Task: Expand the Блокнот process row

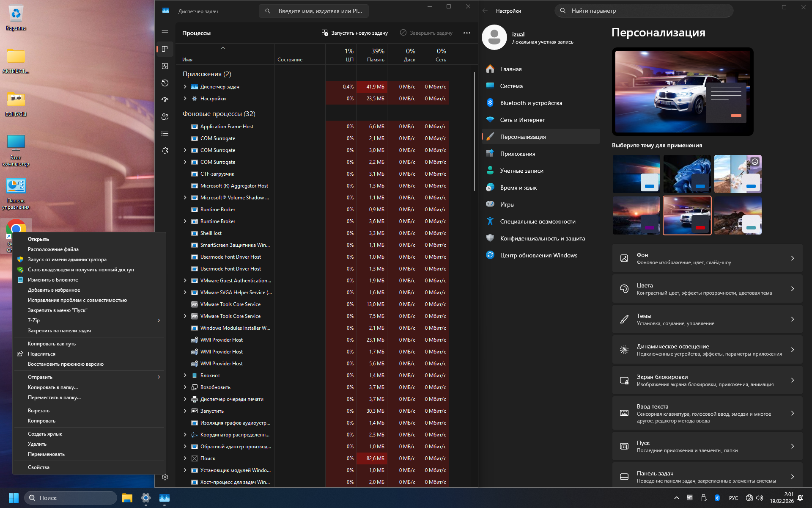Action: [185, 375]
